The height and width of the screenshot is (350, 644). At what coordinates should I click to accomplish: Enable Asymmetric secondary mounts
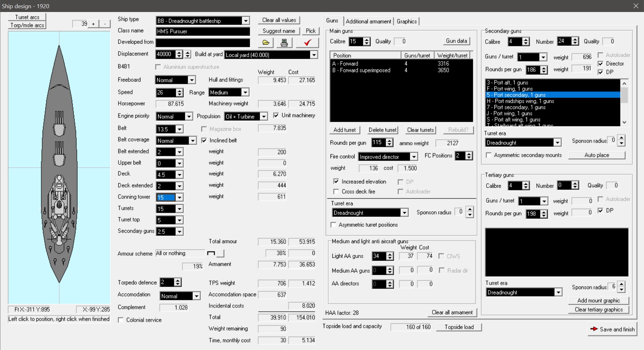[x=489, y=155]
